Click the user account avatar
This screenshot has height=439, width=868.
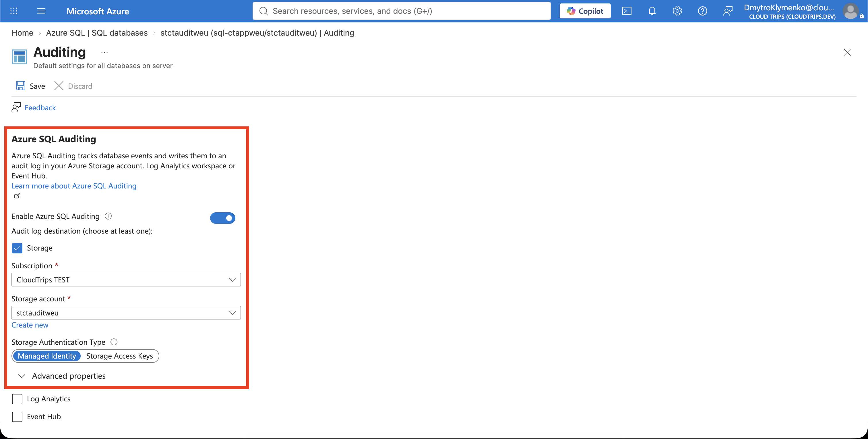point(850,11)
